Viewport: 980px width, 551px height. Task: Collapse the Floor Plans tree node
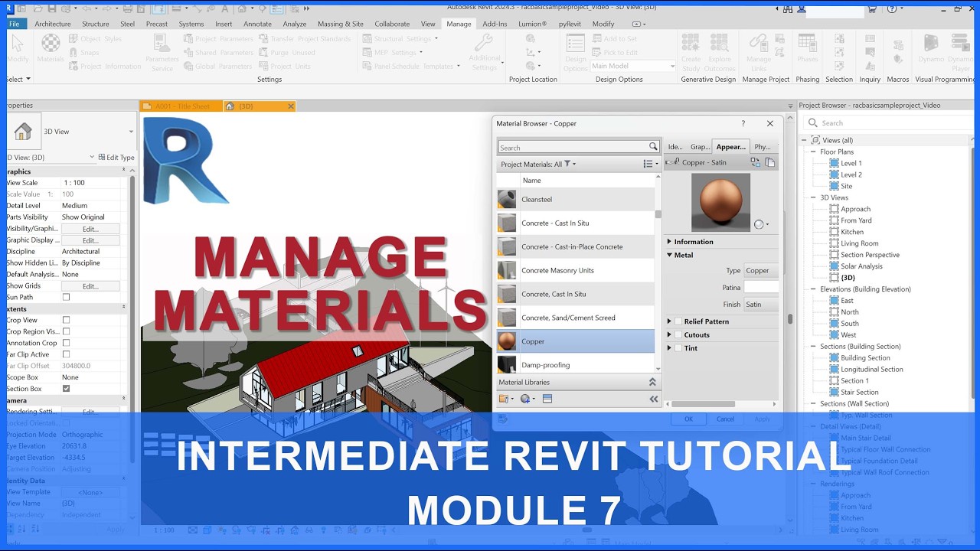pyautogui.click(x=814, y=152)
